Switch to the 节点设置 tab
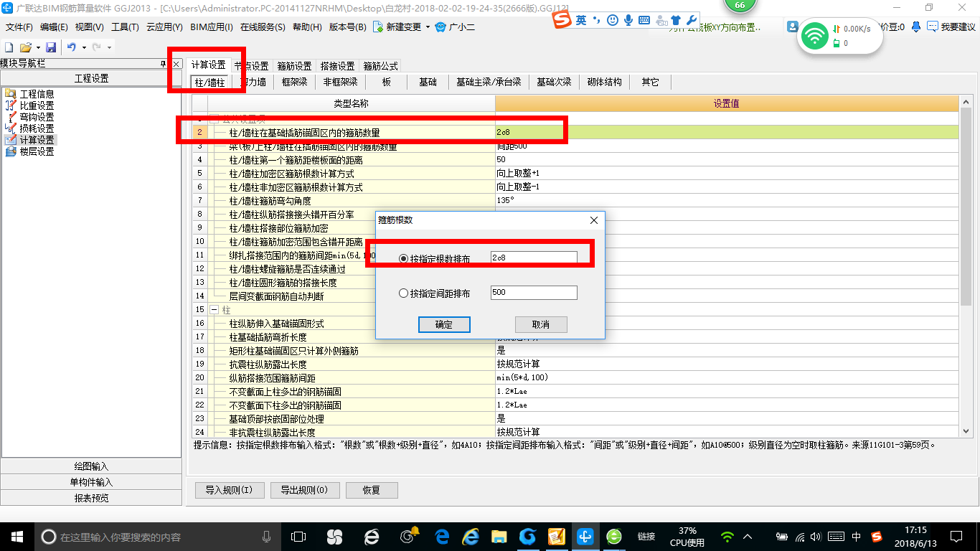The image size is (980, 551). [x=252, y=66]
